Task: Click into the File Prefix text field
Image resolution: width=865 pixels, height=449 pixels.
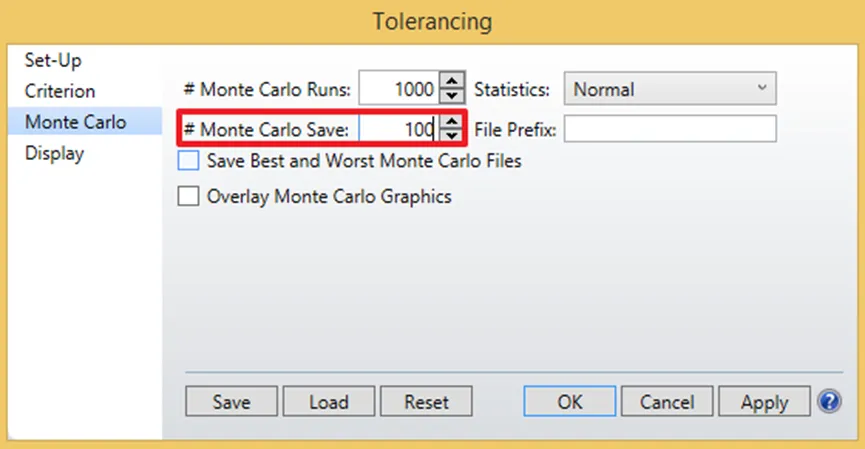Action: [670, 129]
